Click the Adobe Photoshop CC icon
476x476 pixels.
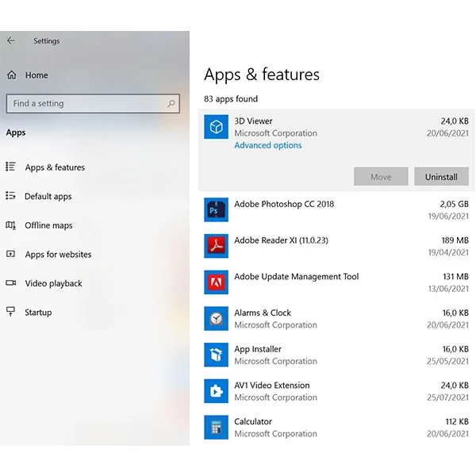tap(216, 209)
